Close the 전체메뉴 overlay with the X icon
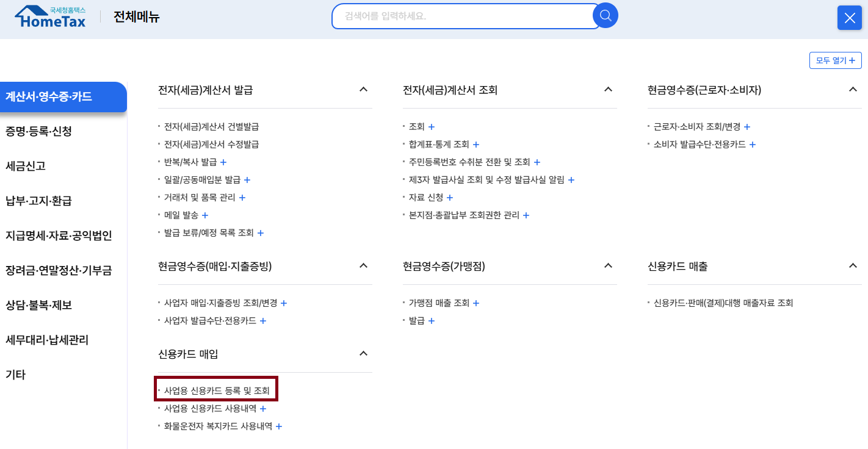The image size is (868, 449). [849, 17]
